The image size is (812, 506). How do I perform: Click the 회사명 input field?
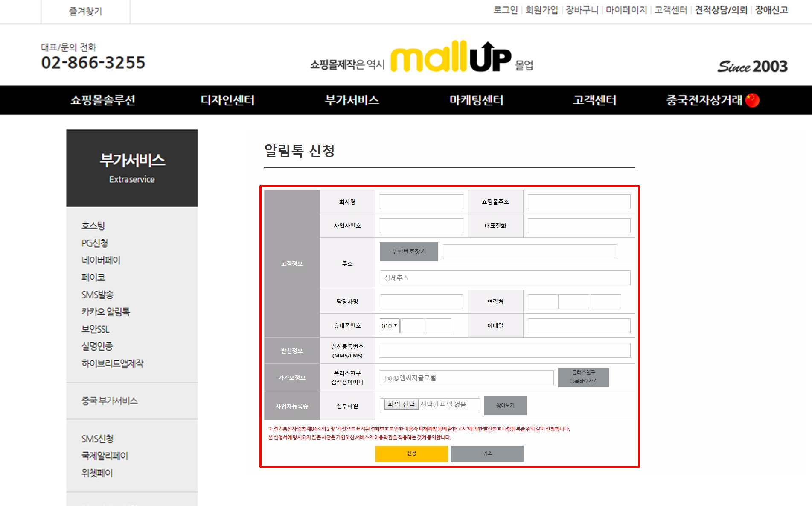click(421, 202)
